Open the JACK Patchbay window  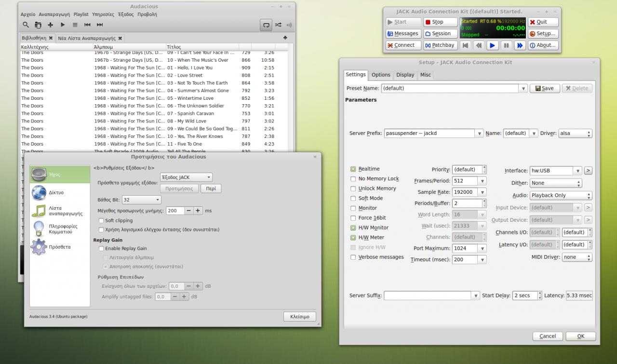(x=440, y=45)
